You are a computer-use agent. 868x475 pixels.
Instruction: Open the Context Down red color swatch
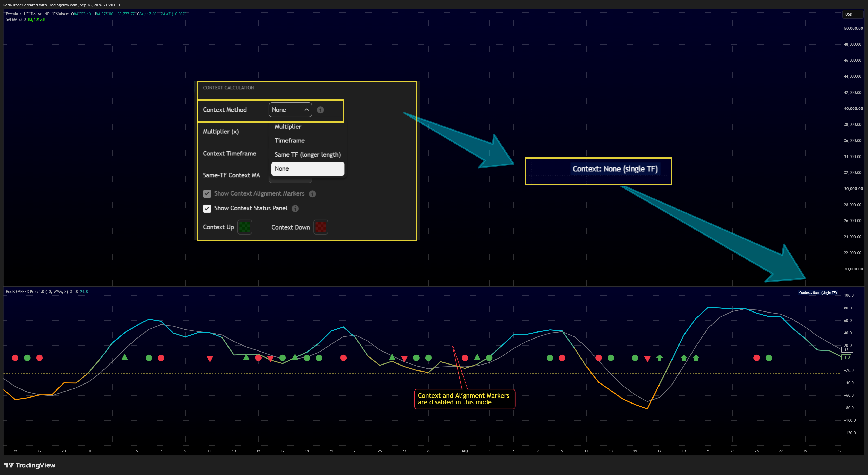(321, 227)
